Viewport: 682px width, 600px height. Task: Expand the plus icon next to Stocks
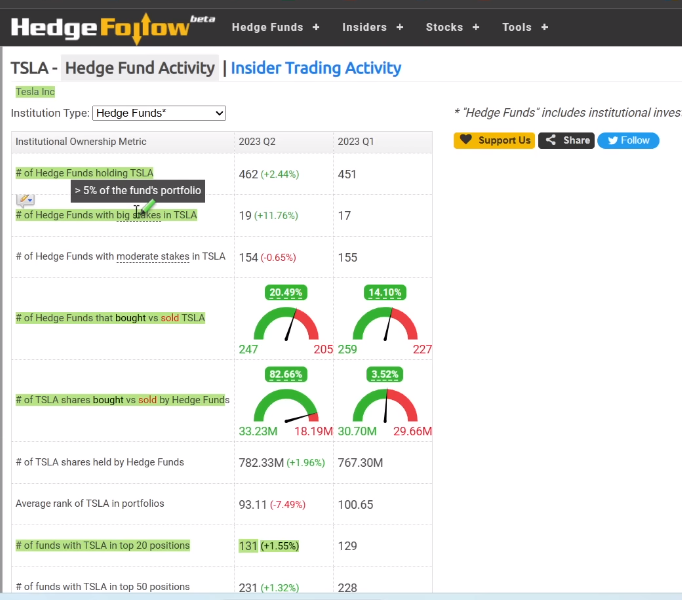pyautogui.click(x=476, y=27)
